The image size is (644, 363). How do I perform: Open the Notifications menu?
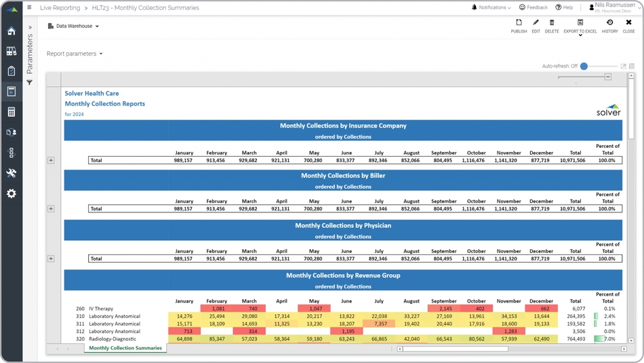[491, 7]
